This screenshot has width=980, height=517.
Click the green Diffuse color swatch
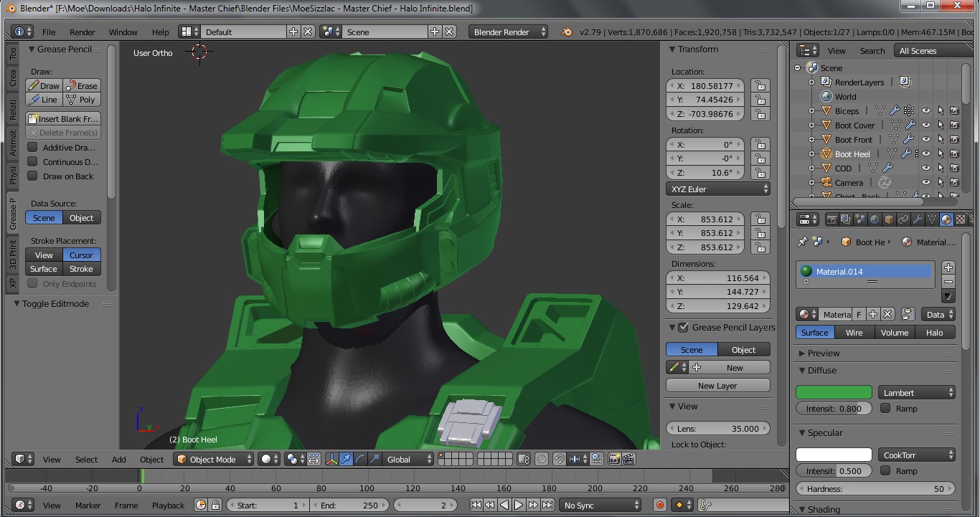click(834, 393)
